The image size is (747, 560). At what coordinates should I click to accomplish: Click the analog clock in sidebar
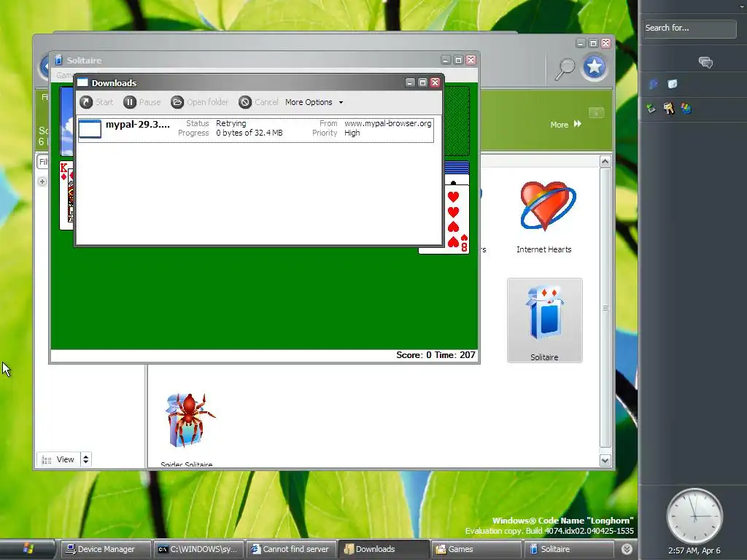[694, 516]
